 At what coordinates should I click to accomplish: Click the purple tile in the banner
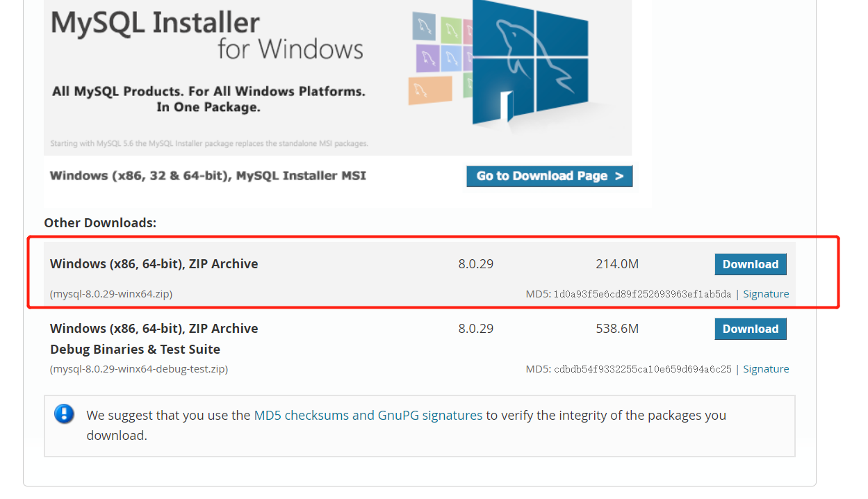coord(427,58)
